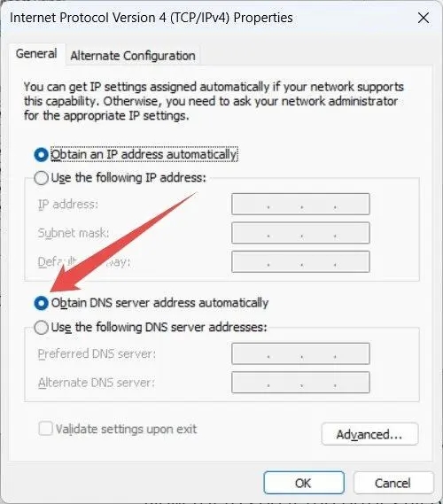Click the Default gateway input field
This screenshot has height=504, width=443.
tap(300, 261)
